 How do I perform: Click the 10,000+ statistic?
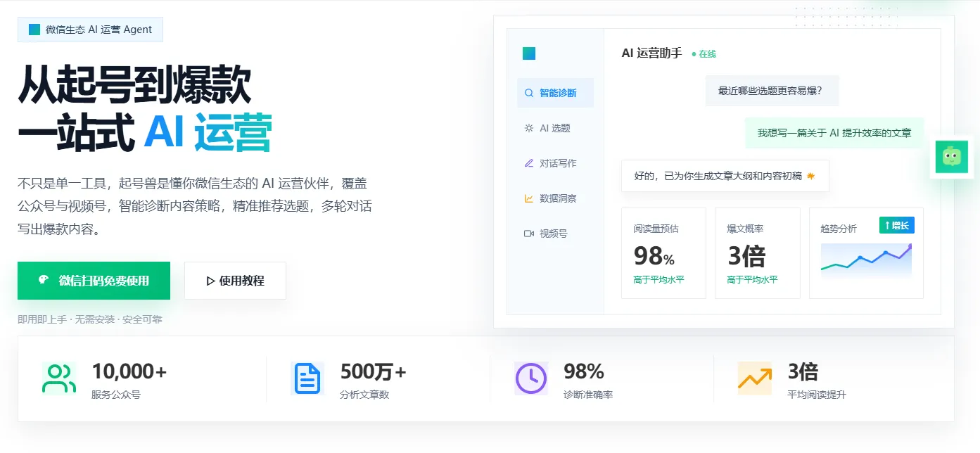tap(129, 371)
